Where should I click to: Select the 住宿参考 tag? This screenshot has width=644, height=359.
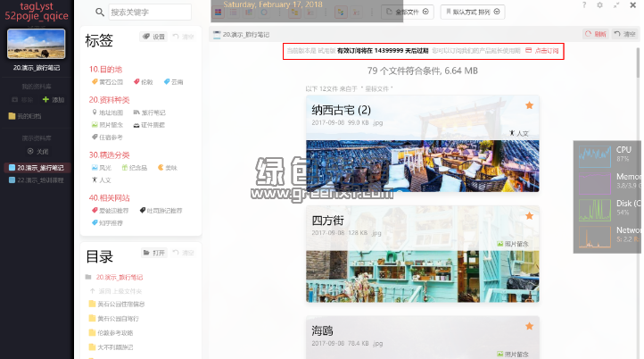[107, 137]
